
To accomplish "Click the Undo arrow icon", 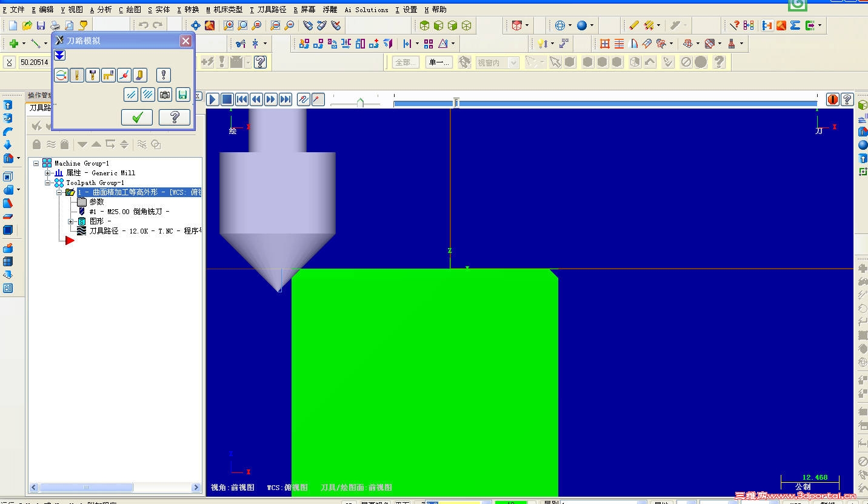I will pyautogui.click(x=144, y=25).
